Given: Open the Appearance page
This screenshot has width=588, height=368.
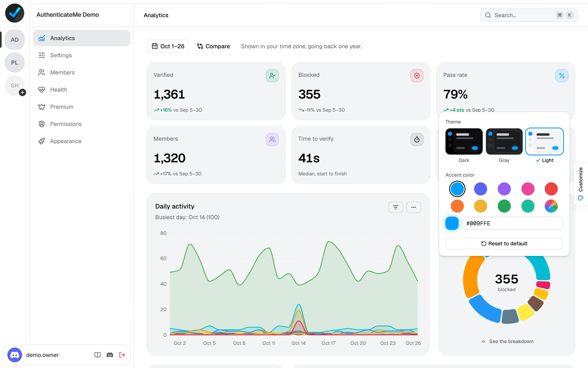Looking at the screenshot, I should pos(82,141).
